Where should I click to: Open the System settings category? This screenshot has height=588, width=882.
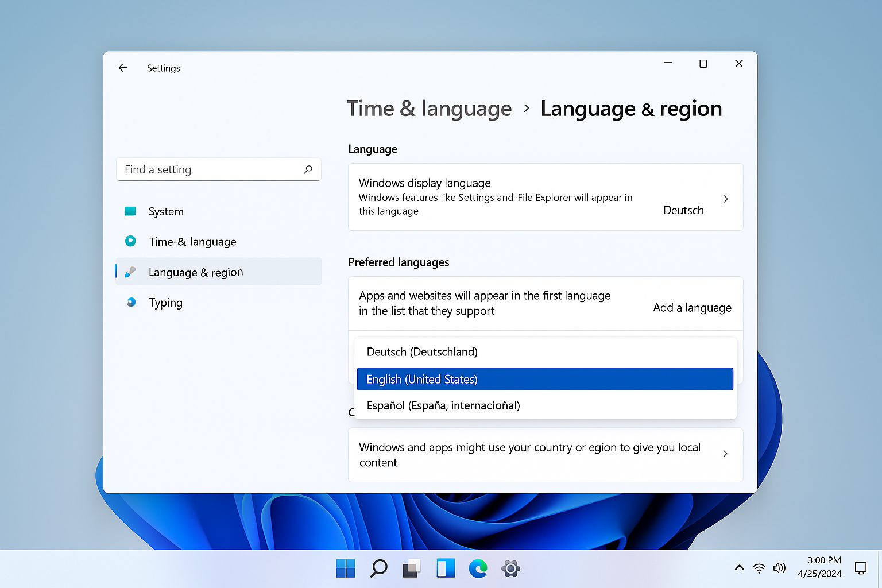click(x=218, y=211)
